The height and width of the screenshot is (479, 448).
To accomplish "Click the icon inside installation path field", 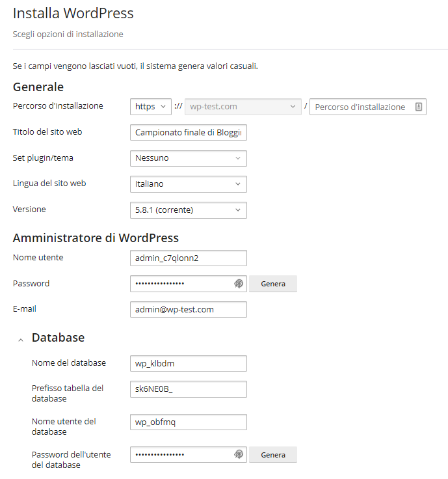I will pos(418,107).
